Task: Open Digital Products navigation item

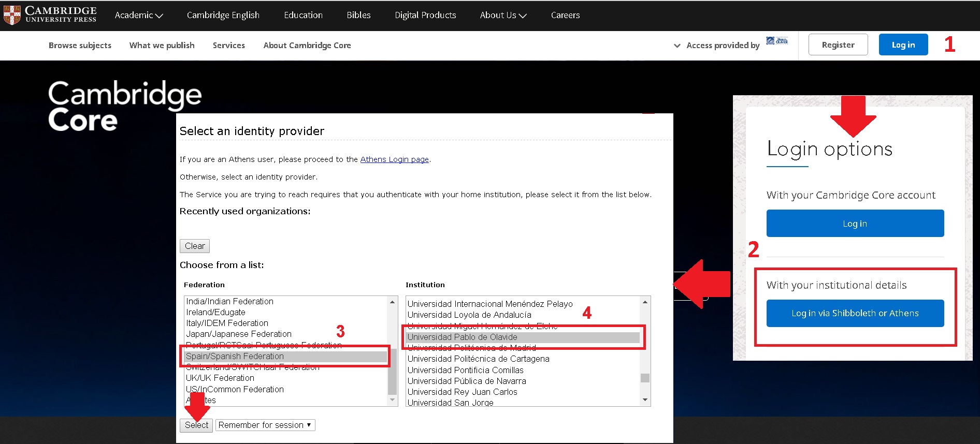Action: tap(425, 16)
